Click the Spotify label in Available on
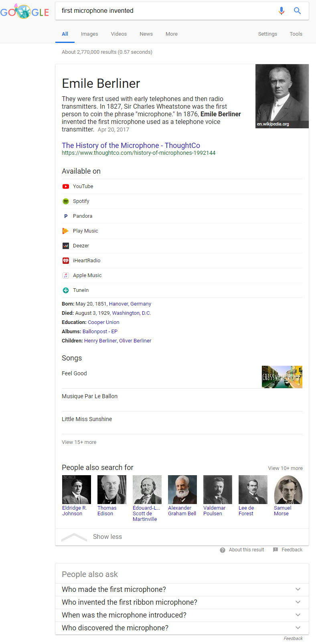This screenshot has height=644, width=316. 81,201
